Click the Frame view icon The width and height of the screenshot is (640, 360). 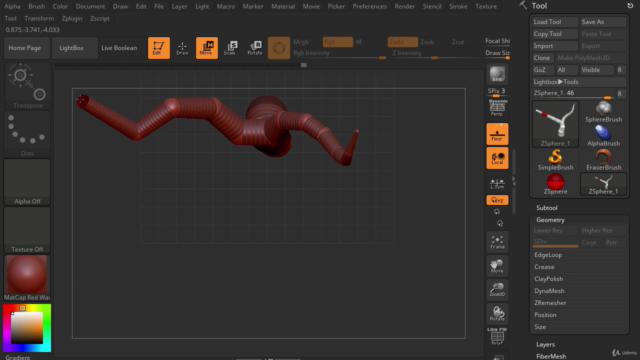[x=497, y=242]
